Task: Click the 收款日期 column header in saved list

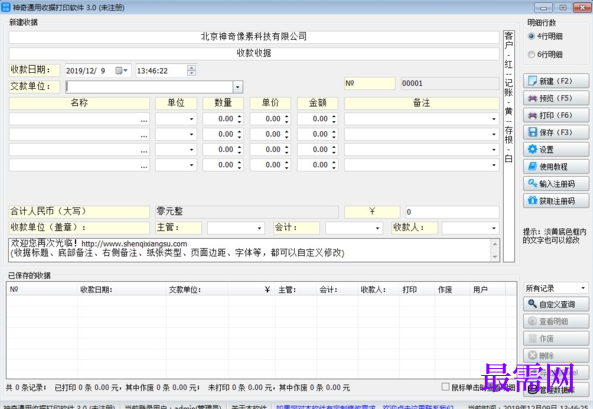Action: click(x=122, y=290)
